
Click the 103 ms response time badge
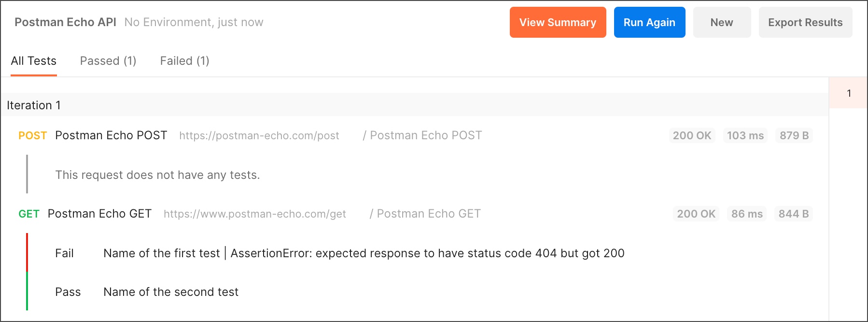coord(745,135)
